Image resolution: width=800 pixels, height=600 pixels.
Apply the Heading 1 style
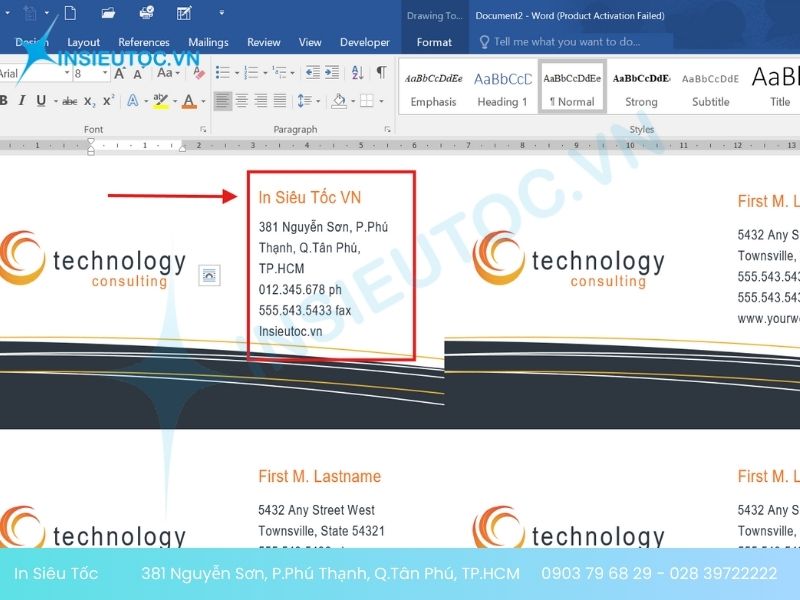tap(503, 88)
